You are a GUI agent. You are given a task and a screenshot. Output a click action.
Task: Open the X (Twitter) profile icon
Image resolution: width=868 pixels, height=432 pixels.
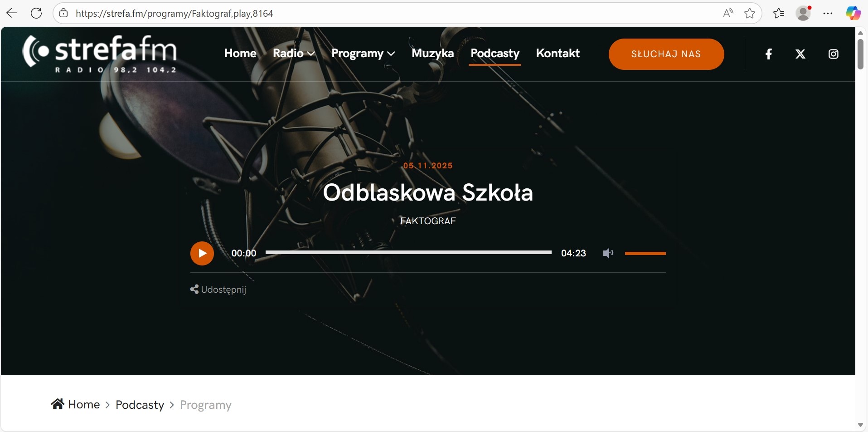coord(800,54)
